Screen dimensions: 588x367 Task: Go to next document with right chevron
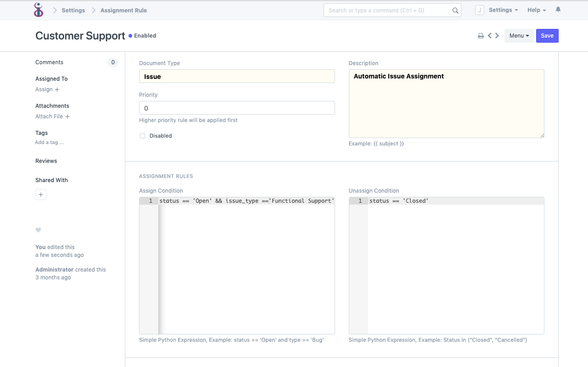497,35
